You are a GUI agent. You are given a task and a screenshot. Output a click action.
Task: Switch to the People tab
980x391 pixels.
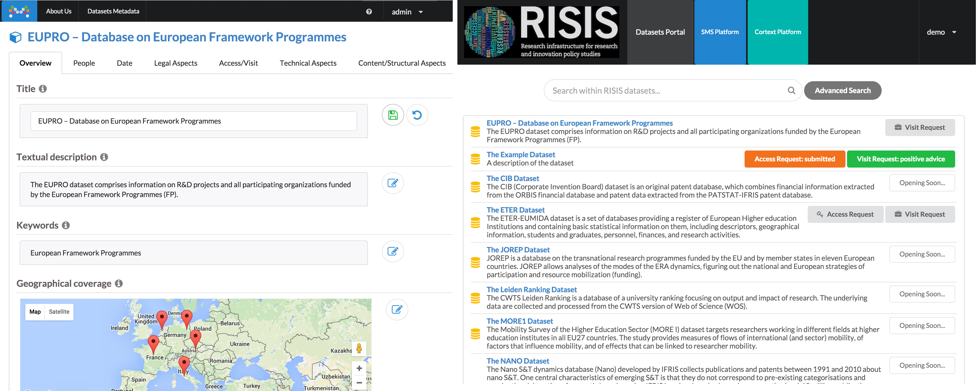(84, 63)
